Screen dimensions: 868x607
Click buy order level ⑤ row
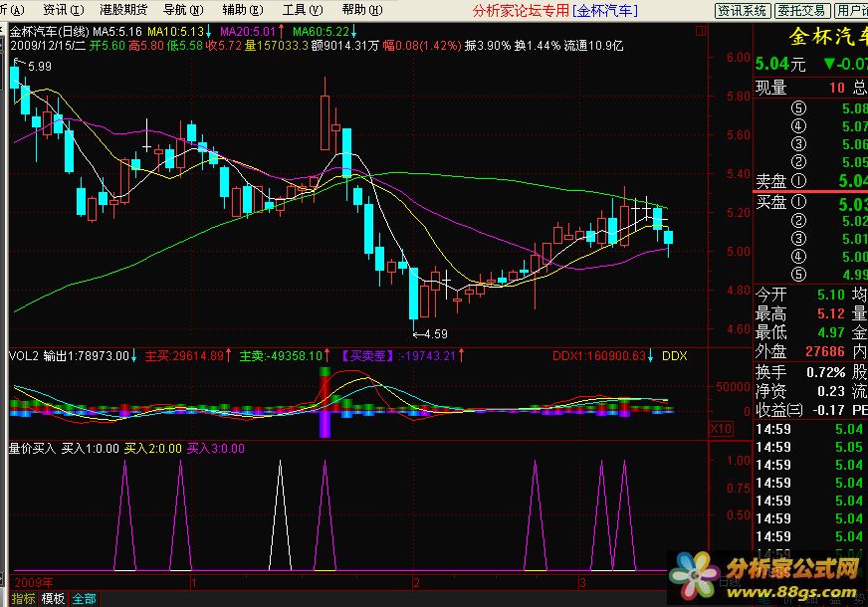tap(811, 275)
